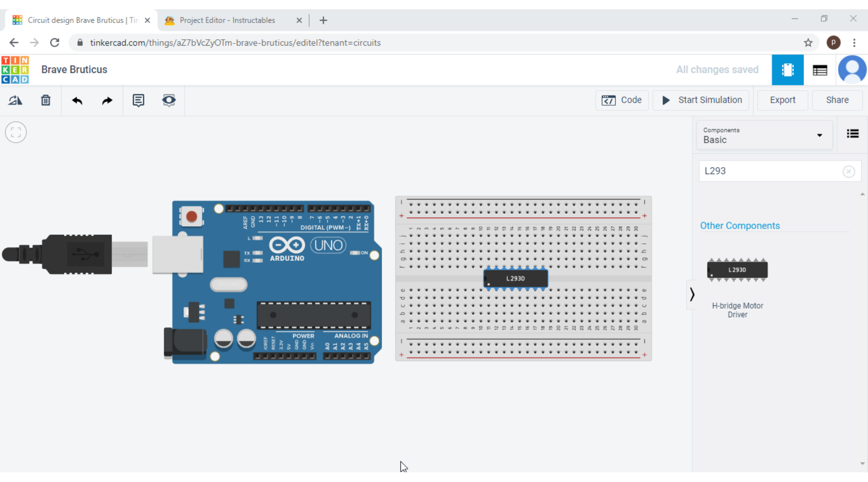Toggle notes visibility with the eye icon
This screenshot has height=482, width=868.
[169, 100]
